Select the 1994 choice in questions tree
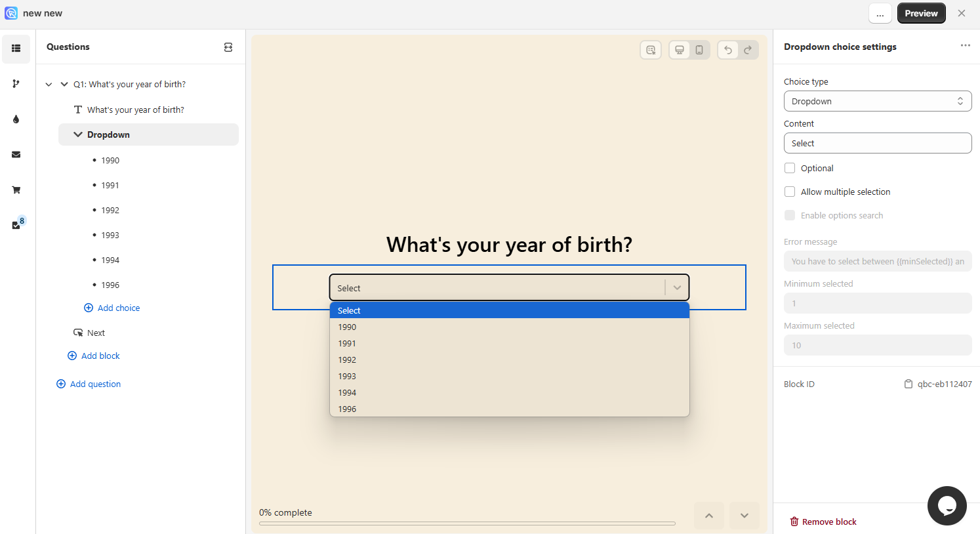The image size is (980, 534). pos(110,260)
